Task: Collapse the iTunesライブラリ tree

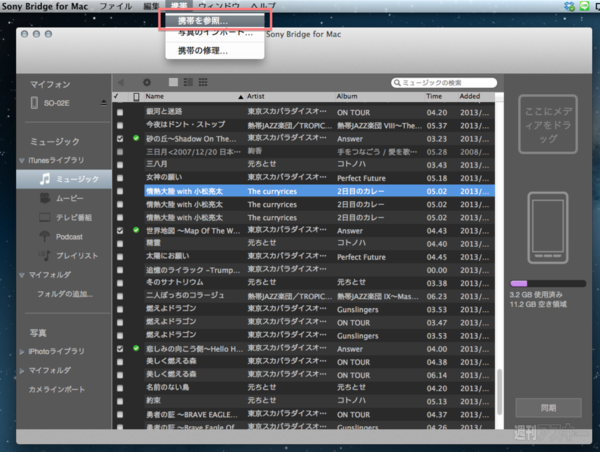Action: [x=22, y=160]
